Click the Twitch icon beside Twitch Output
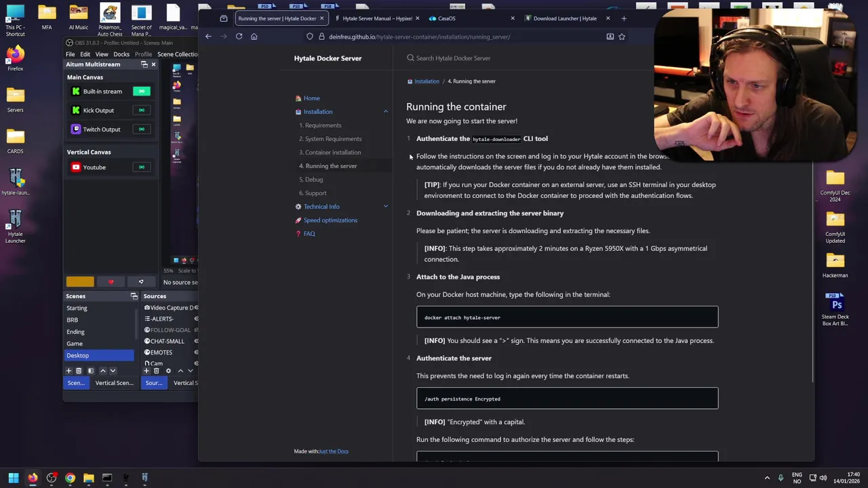This screenshot has width=868, height=488. [x=76, y=129]
